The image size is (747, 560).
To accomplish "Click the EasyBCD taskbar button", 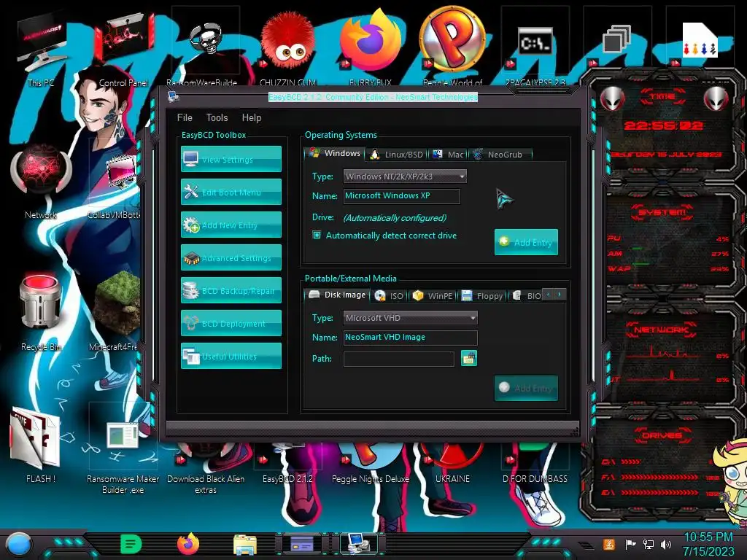I will point(359,543).
